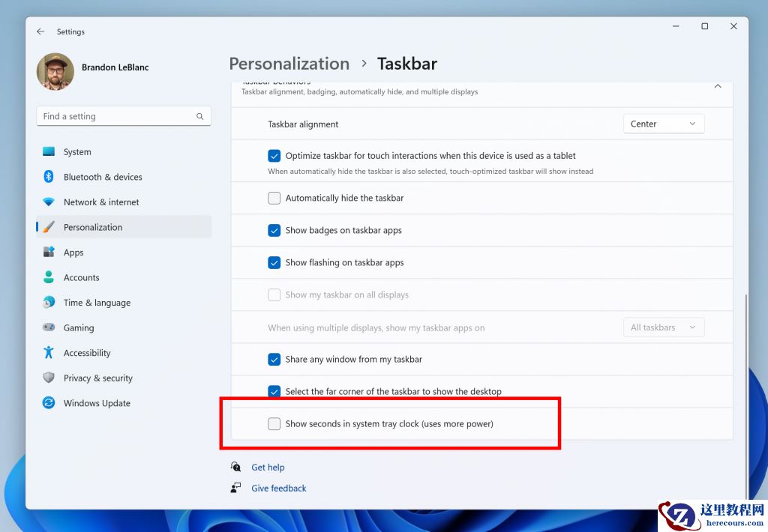Disable badges on taskbar apps
The height and width of the screenshot is (532, 768).
[274, 230]
